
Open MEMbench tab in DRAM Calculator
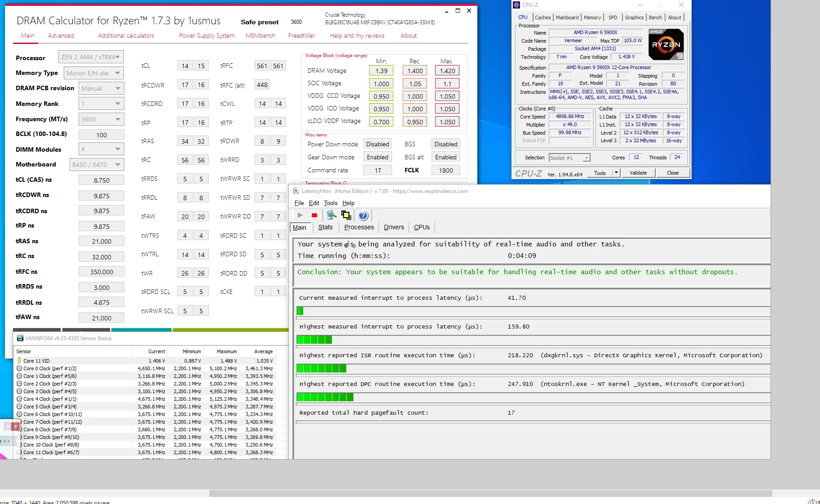click(260, 35)
